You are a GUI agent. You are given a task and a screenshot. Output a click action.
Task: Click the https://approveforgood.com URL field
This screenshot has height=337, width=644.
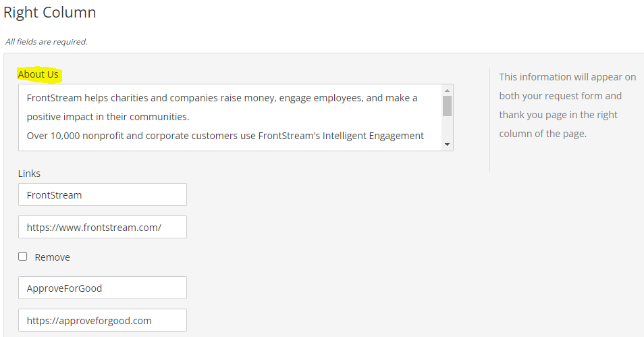[x=103, y=320]
